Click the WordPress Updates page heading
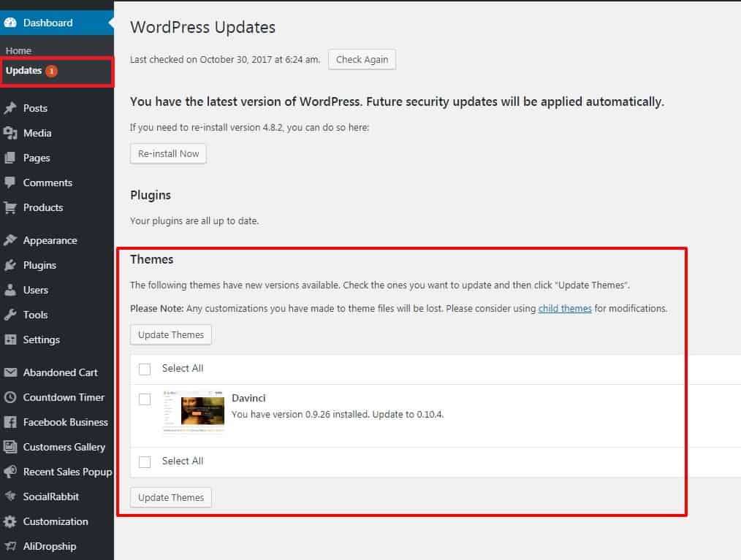The height and width of the screenshot is (560, 741). coord(202,28)
